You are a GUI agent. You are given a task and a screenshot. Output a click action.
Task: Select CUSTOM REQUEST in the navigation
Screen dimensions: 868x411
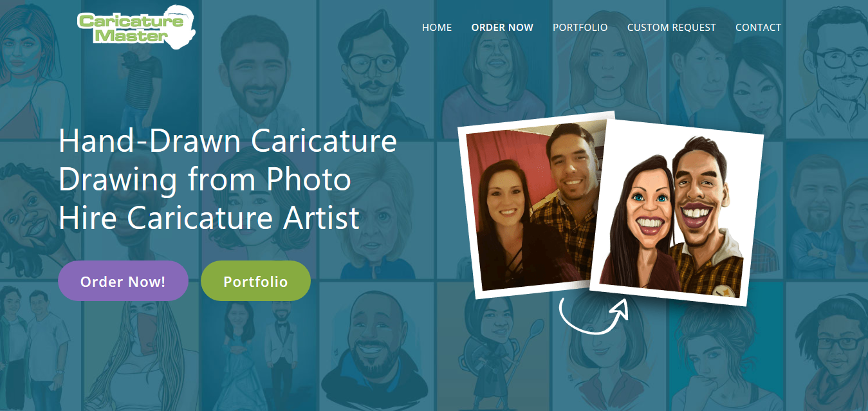coord(671,28)
